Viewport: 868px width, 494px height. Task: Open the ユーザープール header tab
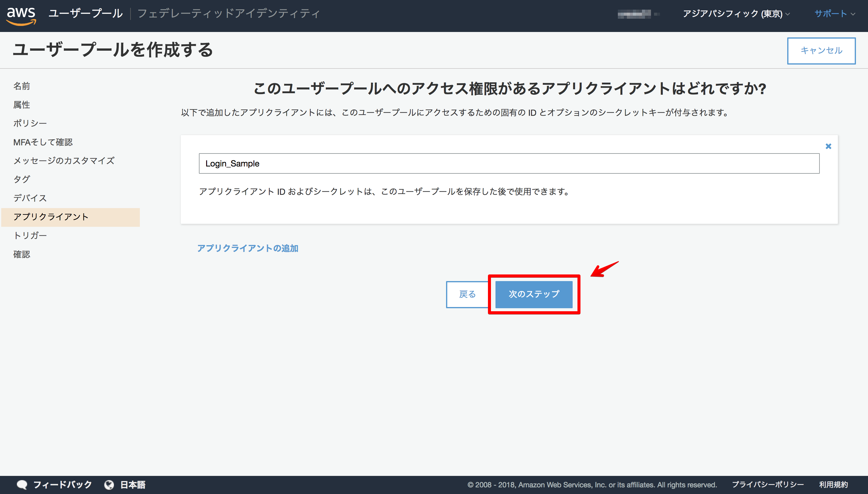pyautogui.click(x=86, y=14)
